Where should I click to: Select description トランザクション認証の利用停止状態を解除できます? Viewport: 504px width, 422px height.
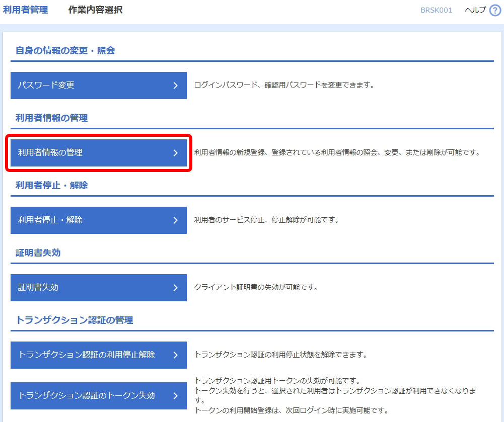(x=281, y=355)
